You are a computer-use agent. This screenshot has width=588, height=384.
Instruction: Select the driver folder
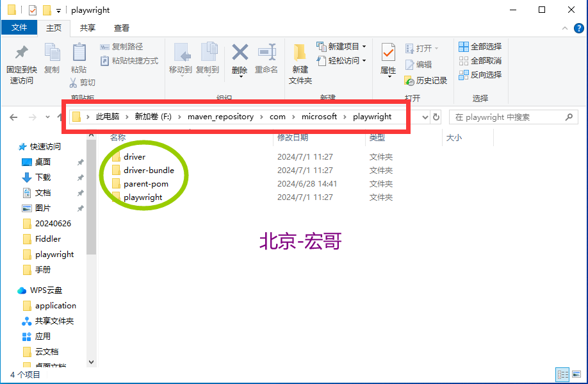tap(135, 157)
